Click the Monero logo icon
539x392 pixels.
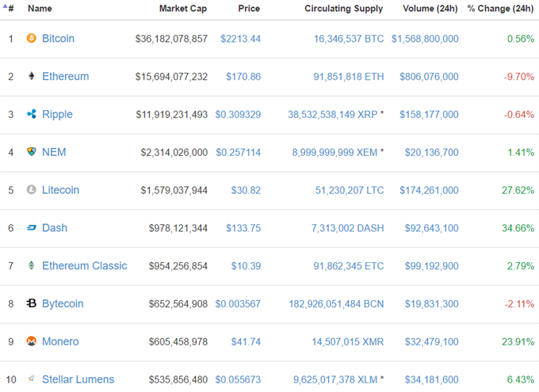31,341
